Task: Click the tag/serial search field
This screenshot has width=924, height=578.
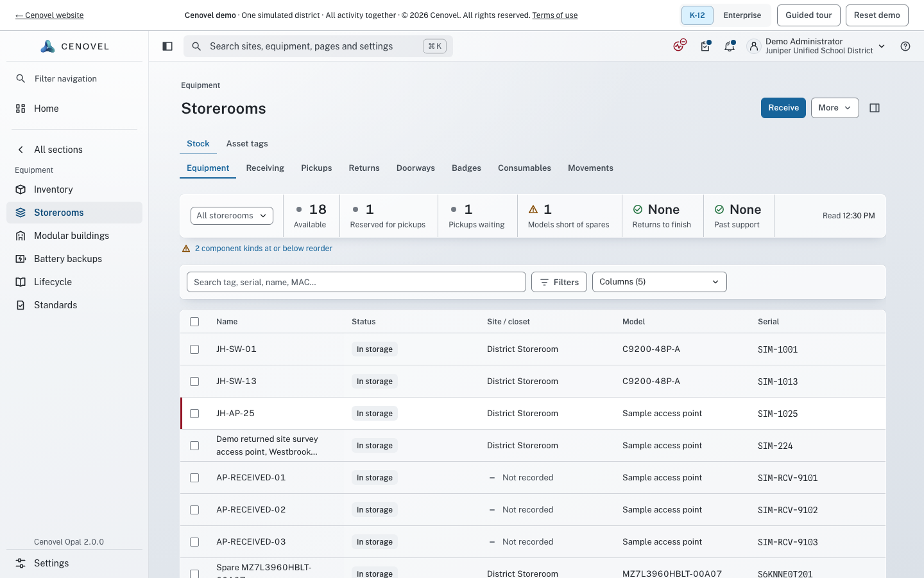Action: (356, 282)
